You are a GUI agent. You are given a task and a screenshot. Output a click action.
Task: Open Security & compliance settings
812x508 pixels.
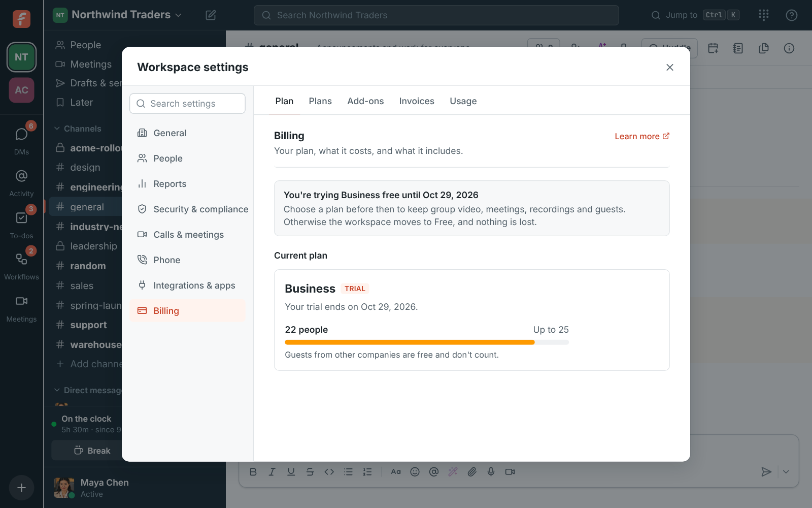(x=188, y=209)
